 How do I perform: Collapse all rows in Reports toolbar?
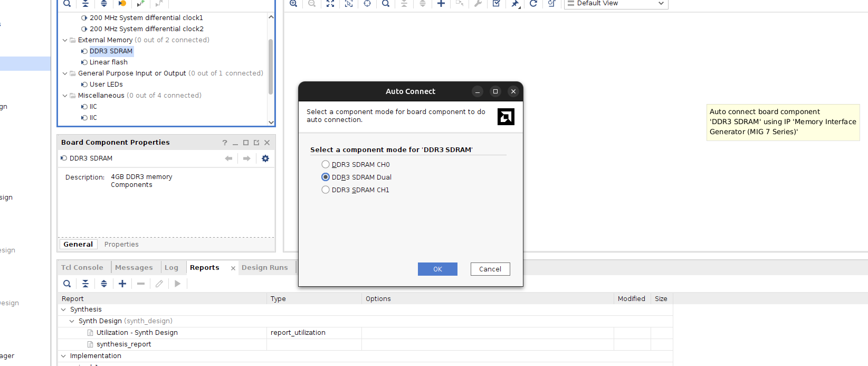(x=85, y=284)
